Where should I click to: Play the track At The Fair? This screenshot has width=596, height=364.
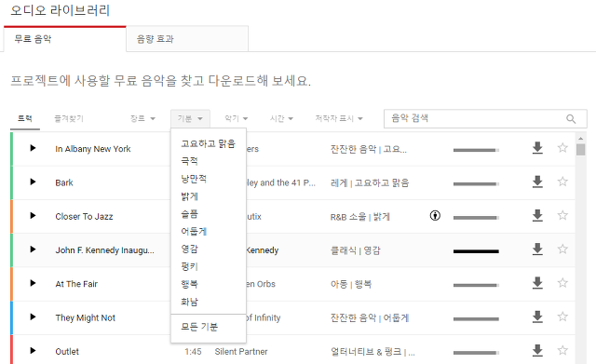tap(33, 283)
